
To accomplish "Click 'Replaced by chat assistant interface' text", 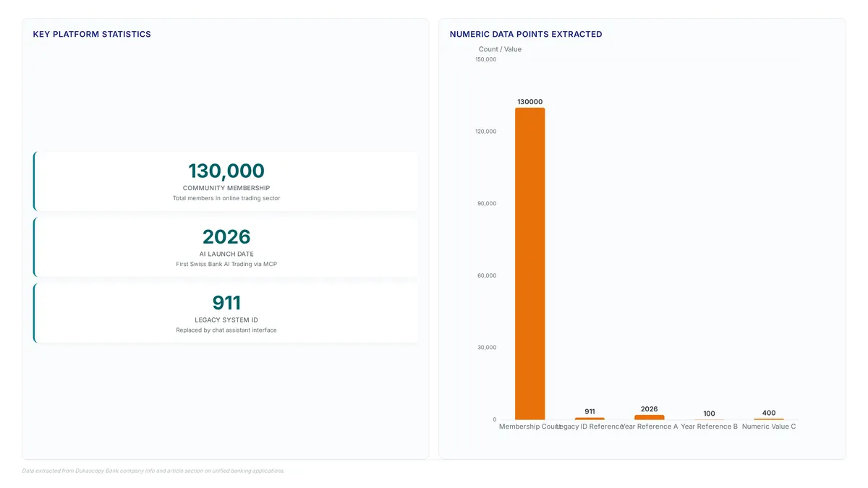I will (226, 330).
